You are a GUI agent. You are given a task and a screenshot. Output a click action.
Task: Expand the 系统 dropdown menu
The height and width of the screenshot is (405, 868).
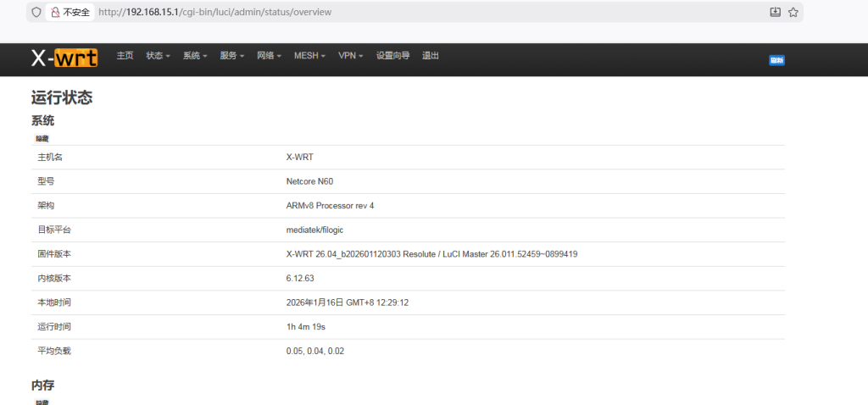(196, 55)
